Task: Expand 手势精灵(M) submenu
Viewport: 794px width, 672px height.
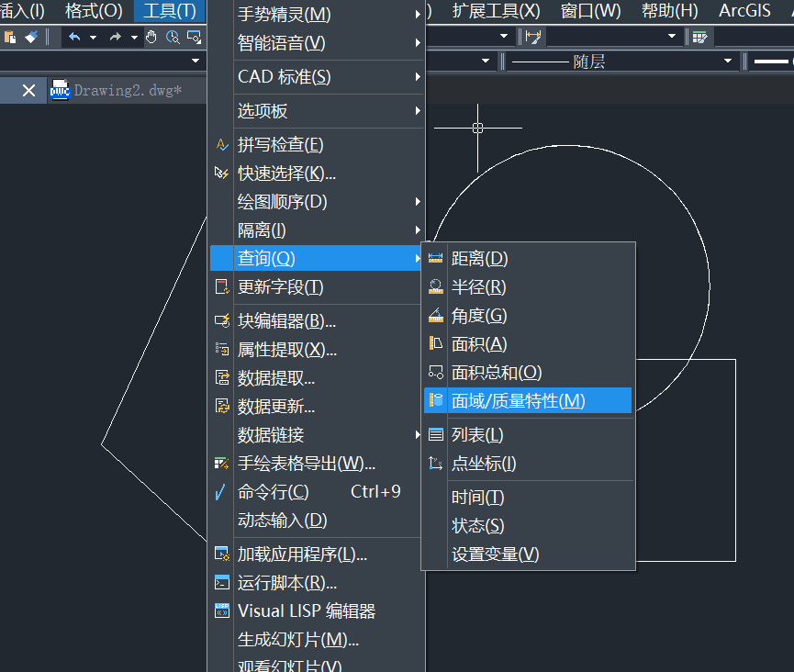Action: pyautogui.click(x=318, y=15)
